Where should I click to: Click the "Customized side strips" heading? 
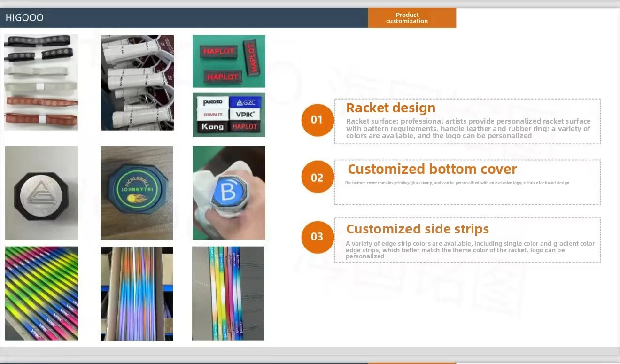coord(418,229)
